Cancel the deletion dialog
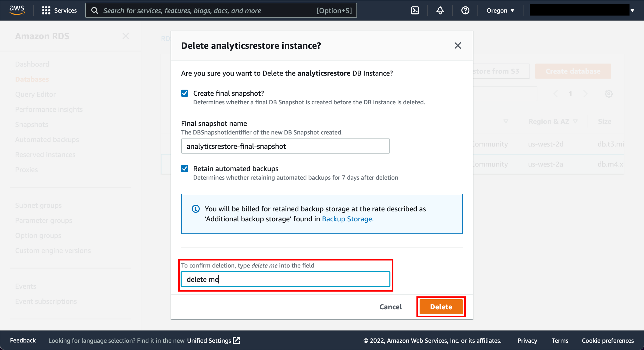The image size is (644, 350). pos(390,307)
